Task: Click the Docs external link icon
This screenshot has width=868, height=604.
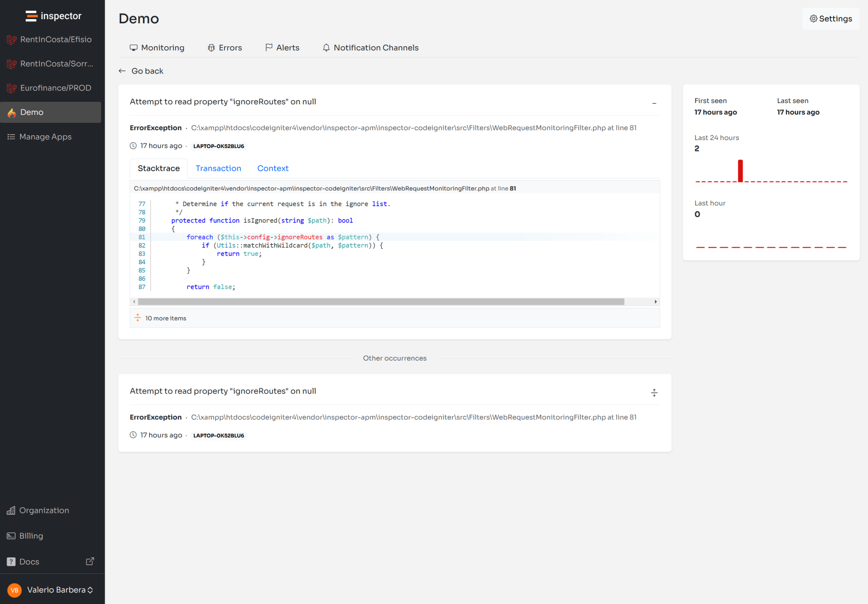Action: pyautogui.click(x=90, y=561)
